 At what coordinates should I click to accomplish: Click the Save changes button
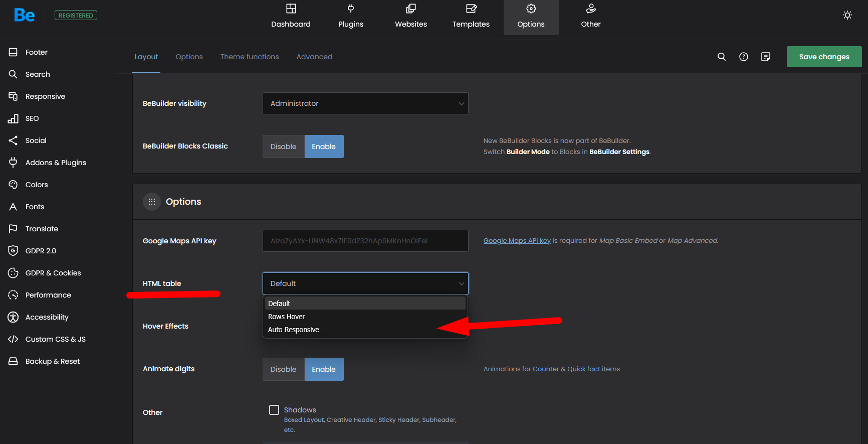[823, 57]
